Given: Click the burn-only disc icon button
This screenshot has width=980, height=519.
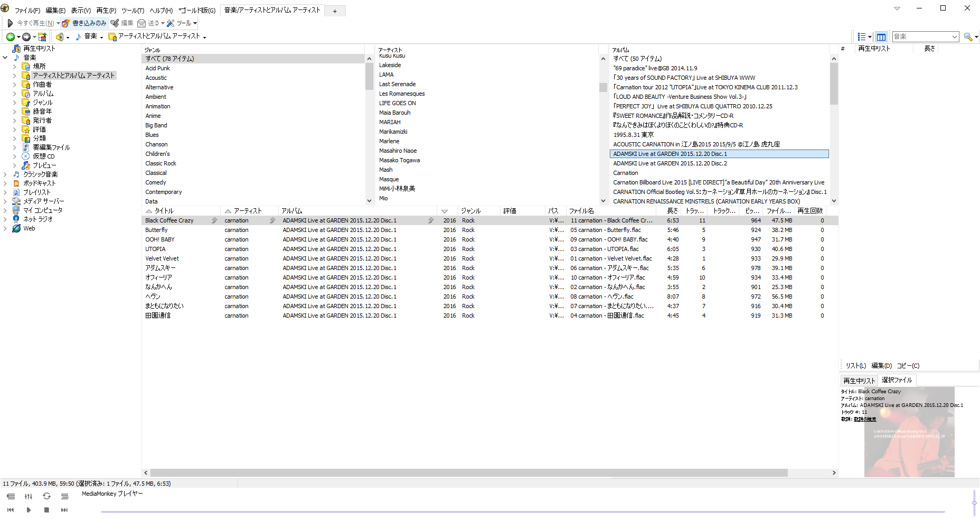Looking at the screenshot, I should click(66, 23).
